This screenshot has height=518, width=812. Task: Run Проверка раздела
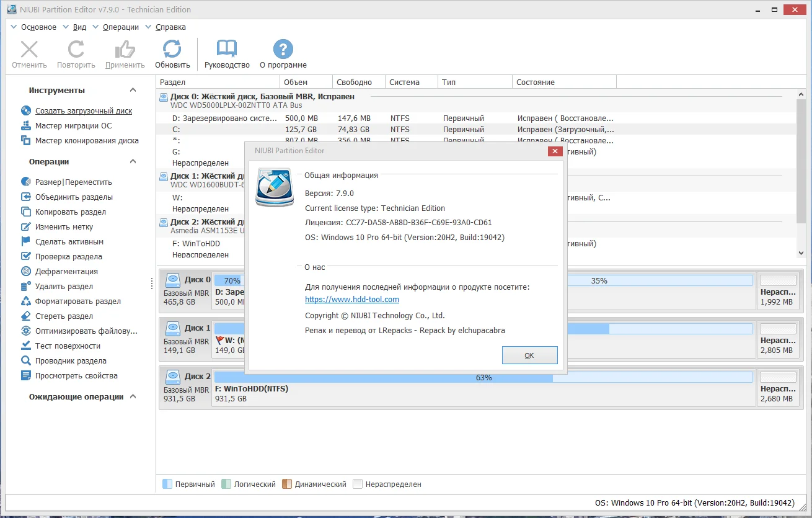click(x=69, y=257)
